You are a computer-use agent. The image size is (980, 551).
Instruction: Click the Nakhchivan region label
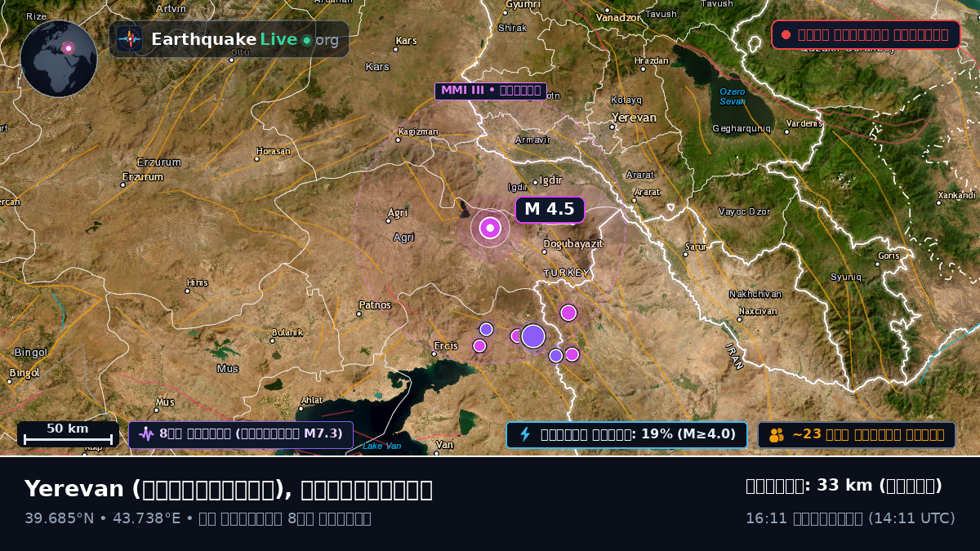(x=755, y=294)
